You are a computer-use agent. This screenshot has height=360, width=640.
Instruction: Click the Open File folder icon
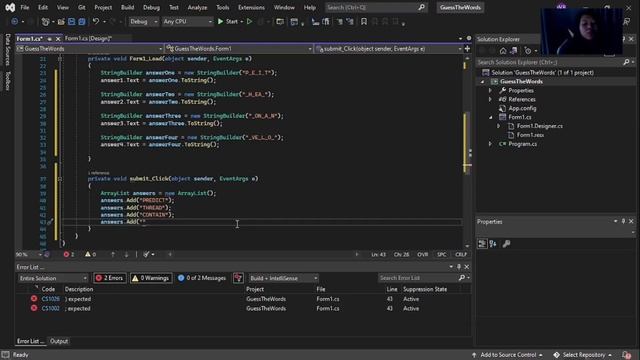tap(61, 22)
